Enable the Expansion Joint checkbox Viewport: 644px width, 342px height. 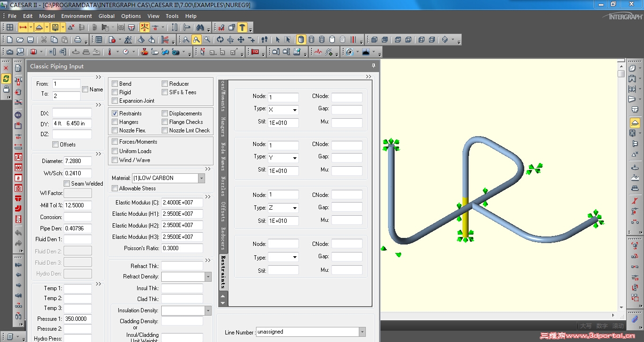click(115, 101)
